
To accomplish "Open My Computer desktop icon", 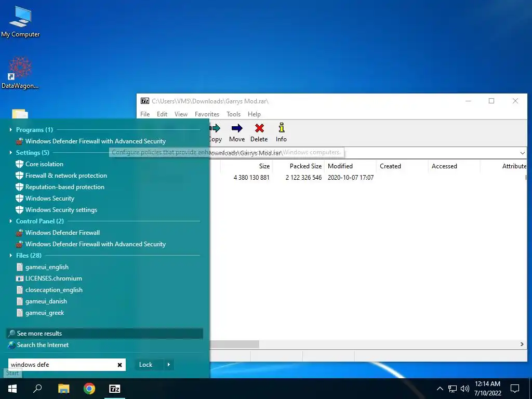I will coord(20,21).
